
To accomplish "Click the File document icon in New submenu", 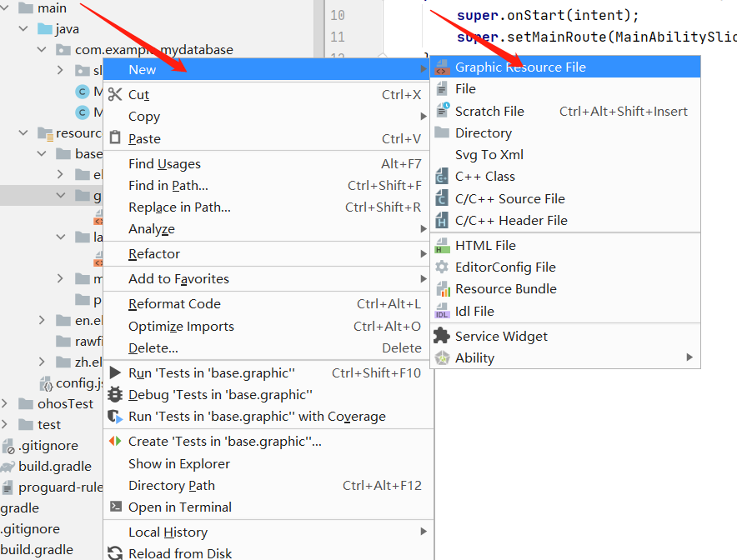I will tap(442, 89).
